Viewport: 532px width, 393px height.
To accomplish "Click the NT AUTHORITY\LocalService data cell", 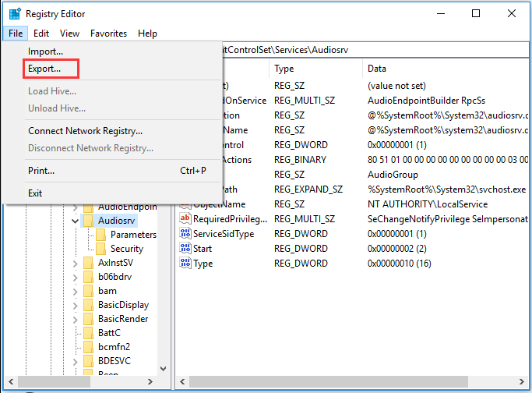I will tap(428, 204).
